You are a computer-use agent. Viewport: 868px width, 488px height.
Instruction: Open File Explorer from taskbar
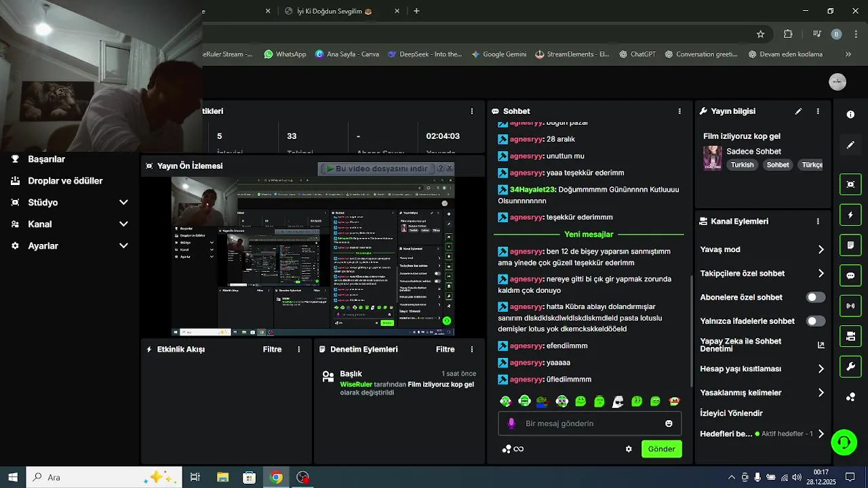[x=222, y=477]
